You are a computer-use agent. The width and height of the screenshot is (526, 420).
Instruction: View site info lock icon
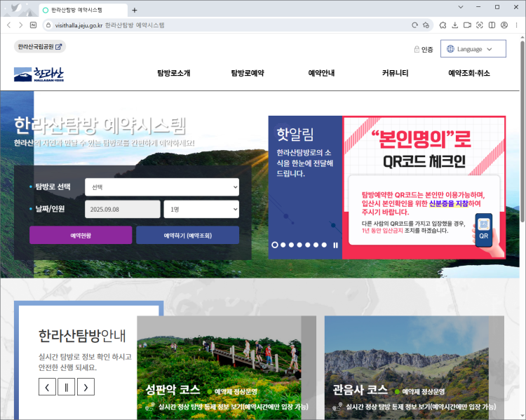pyautogui.click(x=48, y=25)
